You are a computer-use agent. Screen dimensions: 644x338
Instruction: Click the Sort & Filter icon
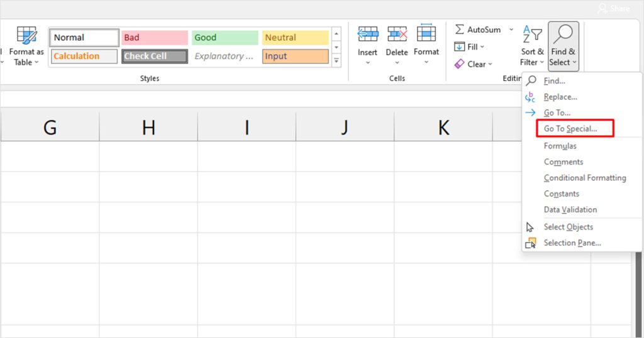532,35
